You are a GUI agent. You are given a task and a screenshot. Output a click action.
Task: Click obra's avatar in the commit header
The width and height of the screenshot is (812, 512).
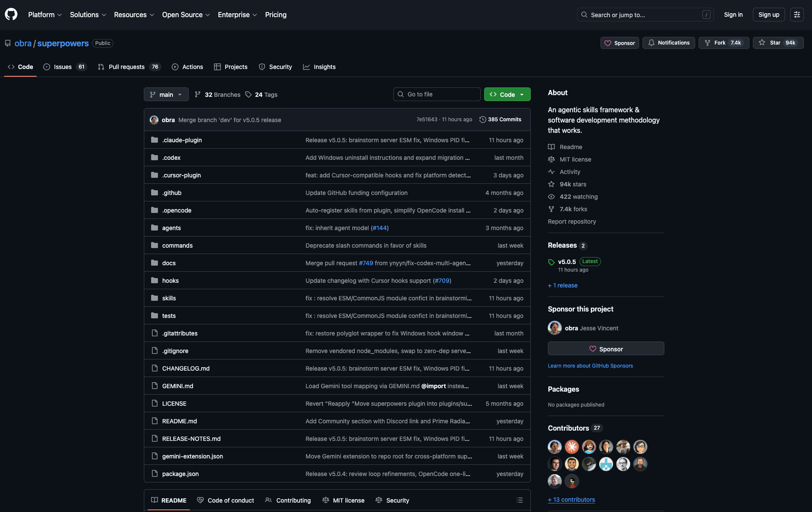point(154,120)
